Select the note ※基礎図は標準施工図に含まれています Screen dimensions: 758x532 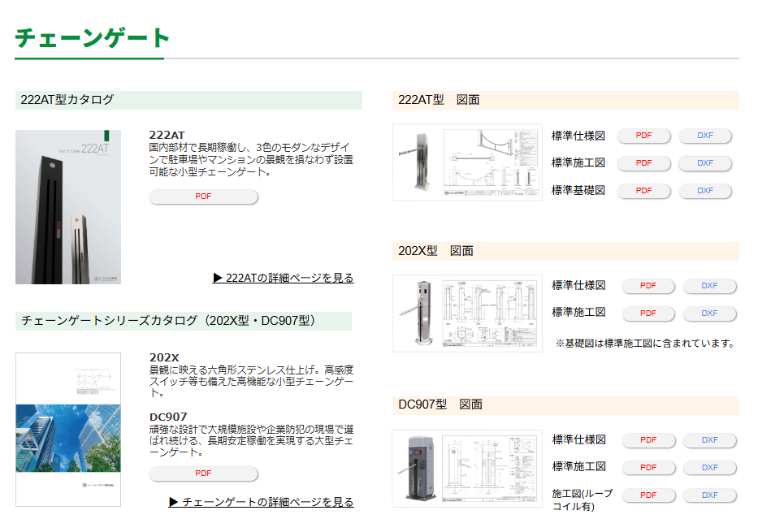[x=645, y=344]
